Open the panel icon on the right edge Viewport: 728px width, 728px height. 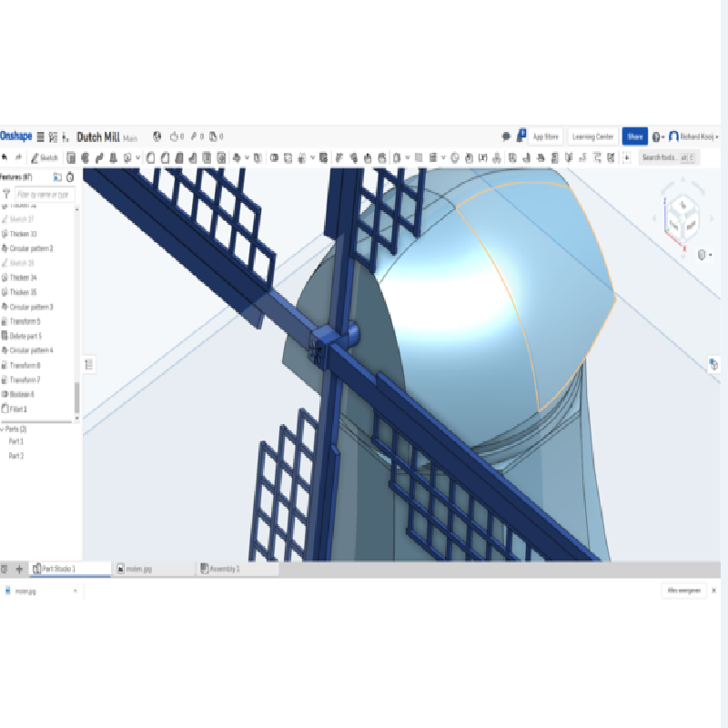(x=713, y=364)
